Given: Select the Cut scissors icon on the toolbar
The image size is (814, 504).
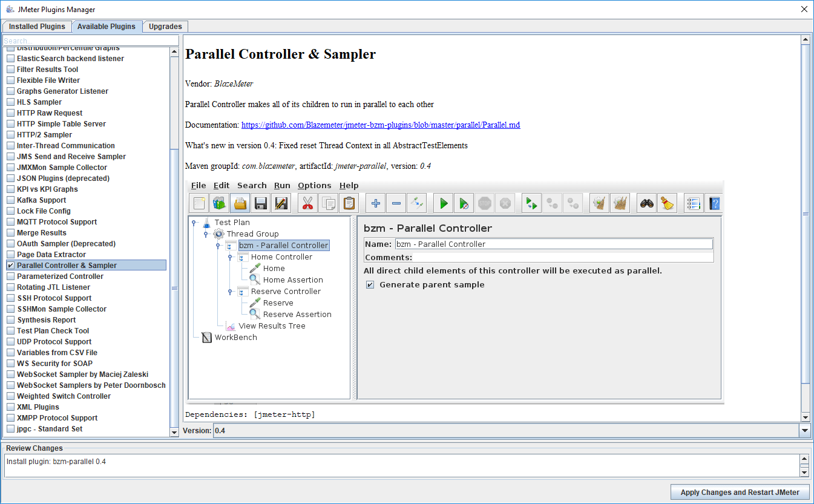Looking at the screenshot, I should [x=307, y=203].
